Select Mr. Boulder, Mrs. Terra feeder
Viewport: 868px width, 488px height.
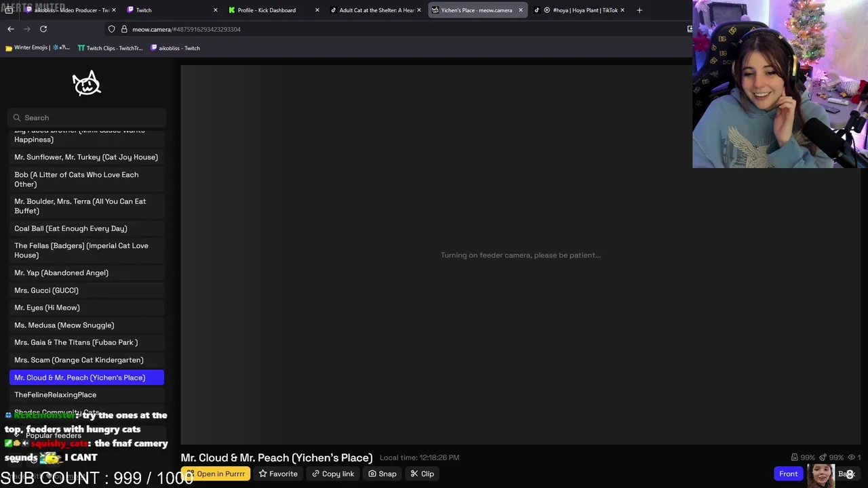click(x=87, y=206)
